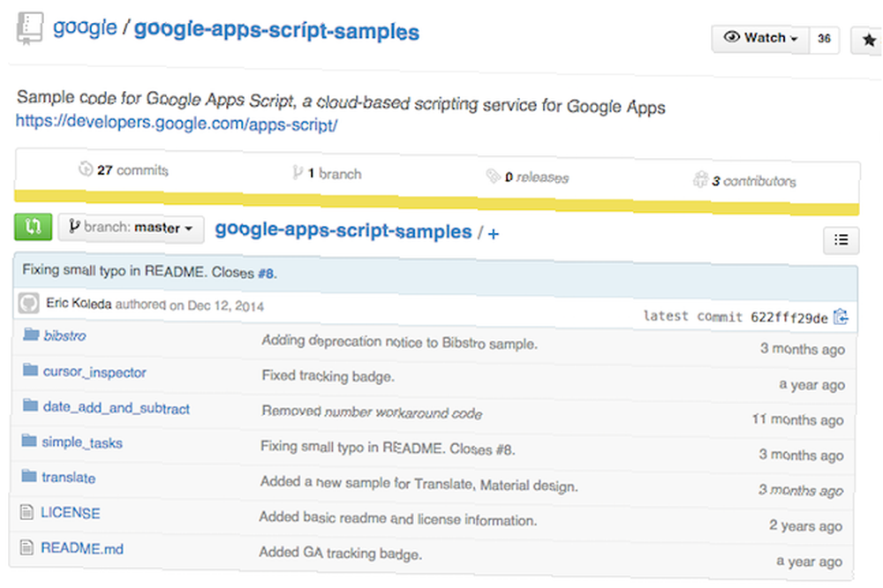Click the cursor_inspector folder icon
The height and width of the screenshot is (588, 883).
30,370
